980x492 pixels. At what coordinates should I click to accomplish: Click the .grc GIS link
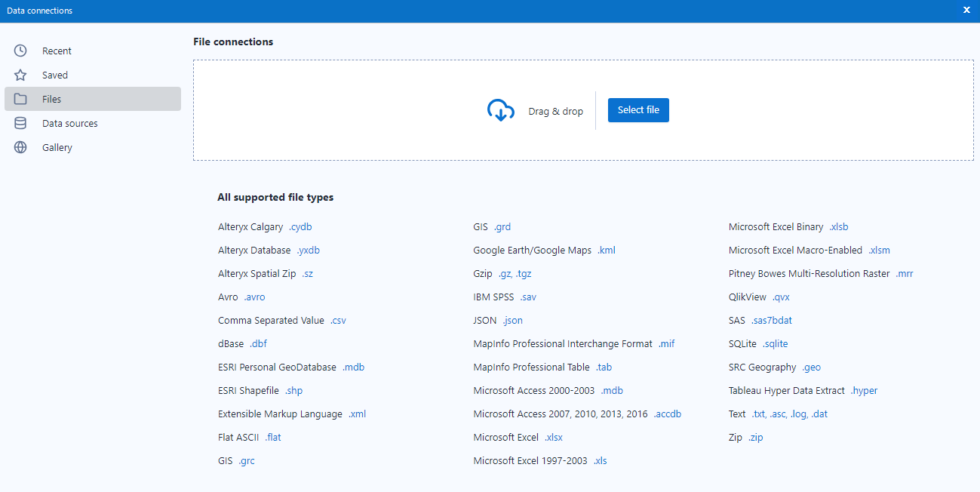[x=247, y=460]
